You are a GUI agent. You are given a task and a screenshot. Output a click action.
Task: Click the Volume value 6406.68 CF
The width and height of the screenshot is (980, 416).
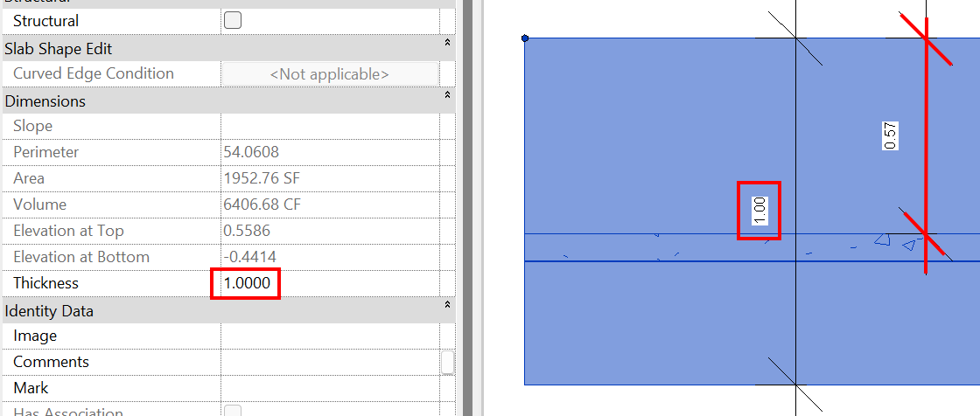[262, 205]
